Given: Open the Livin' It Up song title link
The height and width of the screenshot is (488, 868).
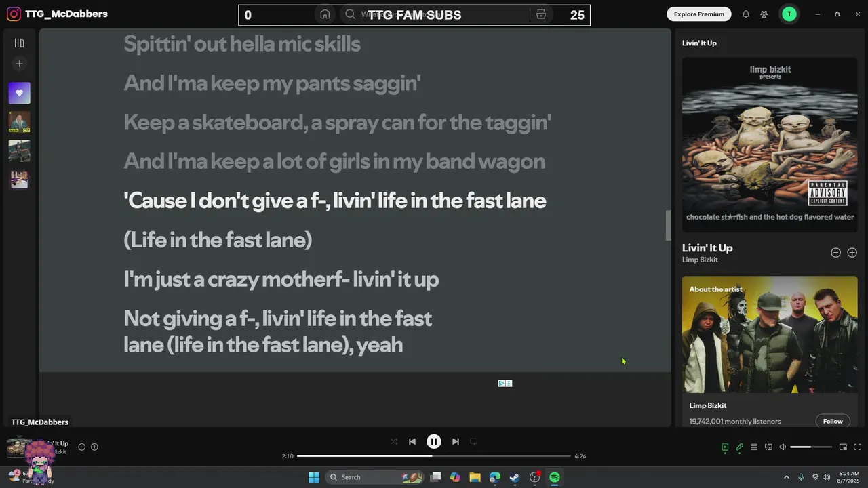Looking at the screenshot, I should tap(707, 248).
